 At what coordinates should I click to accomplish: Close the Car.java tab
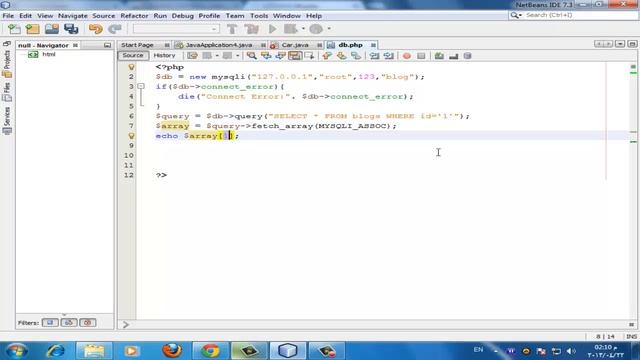[x=320, y=45]
